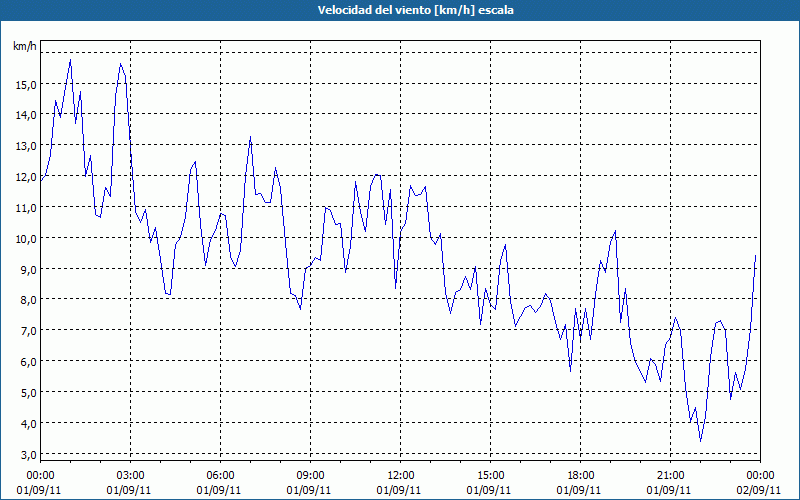Select the "01/09/11" date beneath "12:00"
800x500 pixels.
(x=399, y=490)
